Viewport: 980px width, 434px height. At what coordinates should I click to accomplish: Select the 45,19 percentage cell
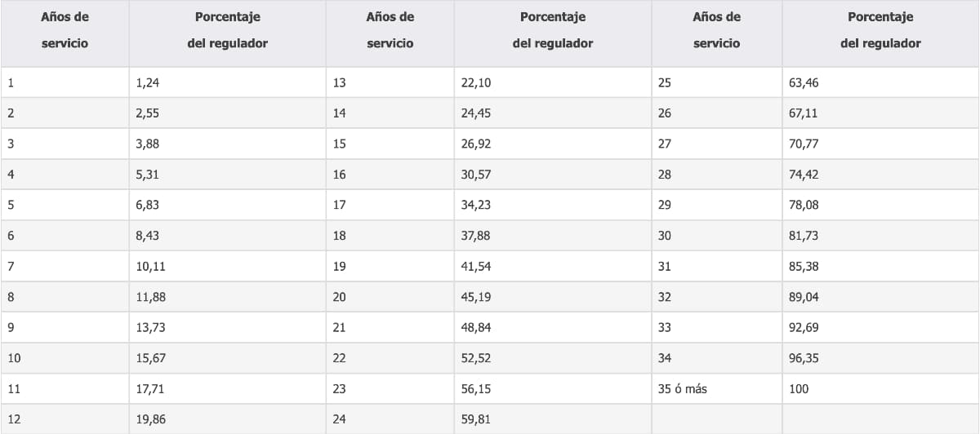[x=476, y=297]
